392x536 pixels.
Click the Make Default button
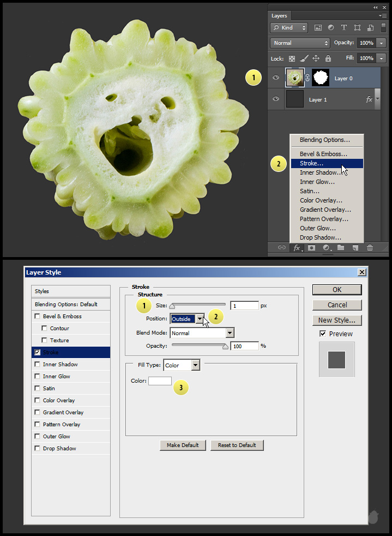pyautogui.click(x=183, y=445)
